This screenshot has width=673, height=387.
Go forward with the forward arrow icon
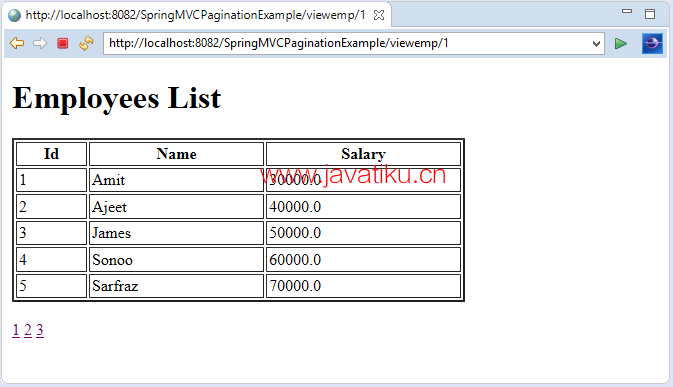[x=40, y=43]
